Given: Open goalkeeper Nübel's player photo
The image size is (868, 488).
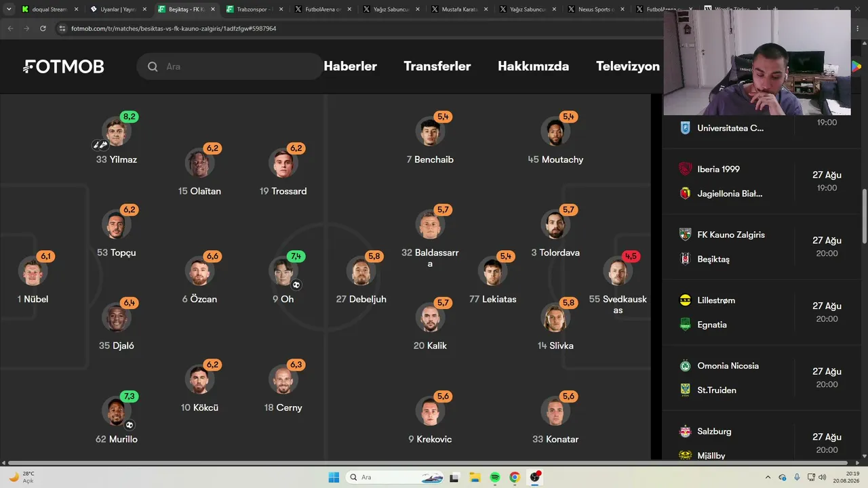Looking at the screenshot, I should [x=33, y=272].
